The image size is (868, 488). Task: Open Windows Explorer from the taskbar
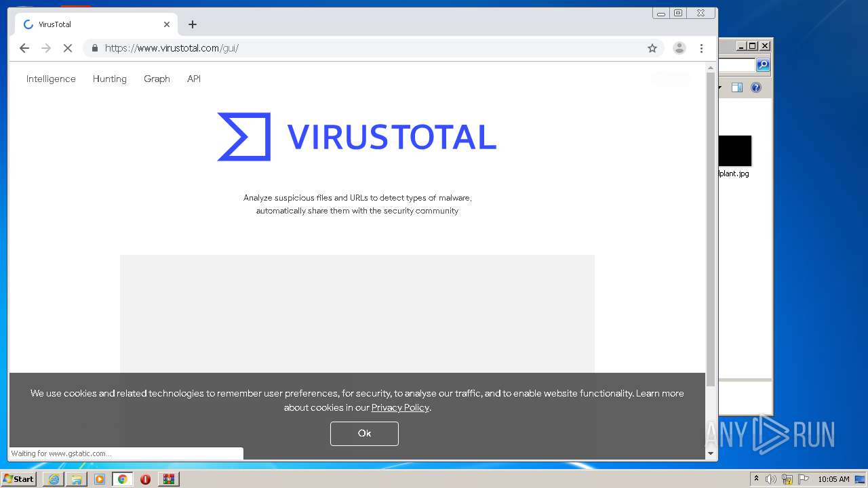pyautogui.click(x=77, y=479)
